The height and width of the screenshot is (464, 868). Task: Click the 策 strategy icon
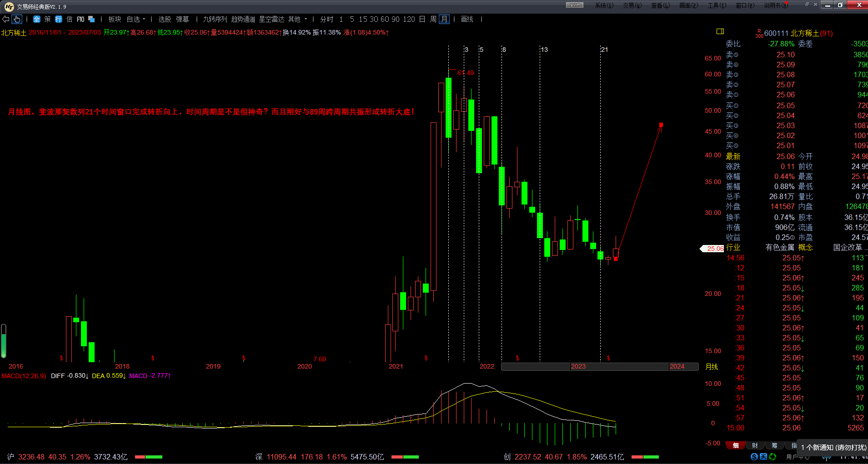pos(48,19)
